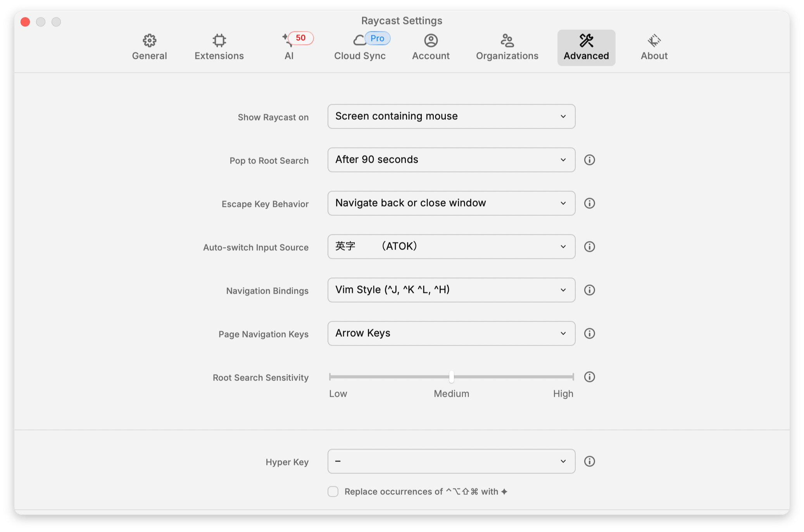Open the Organizations tab
Viewport: 804px width, 532px height.
[507, 47]
